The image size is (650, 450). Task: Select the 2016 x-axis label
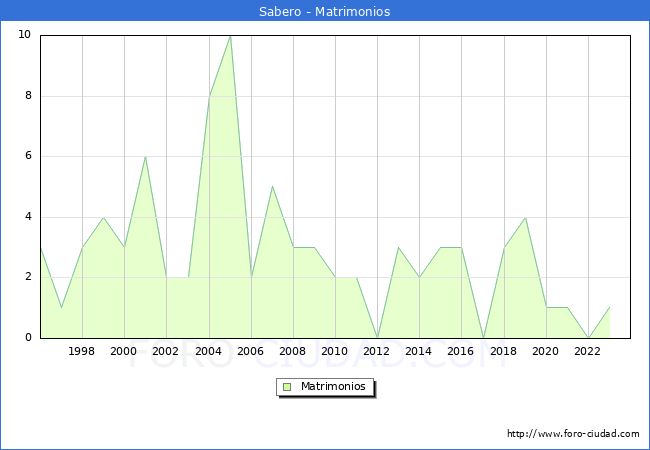(x=461, y=352)
